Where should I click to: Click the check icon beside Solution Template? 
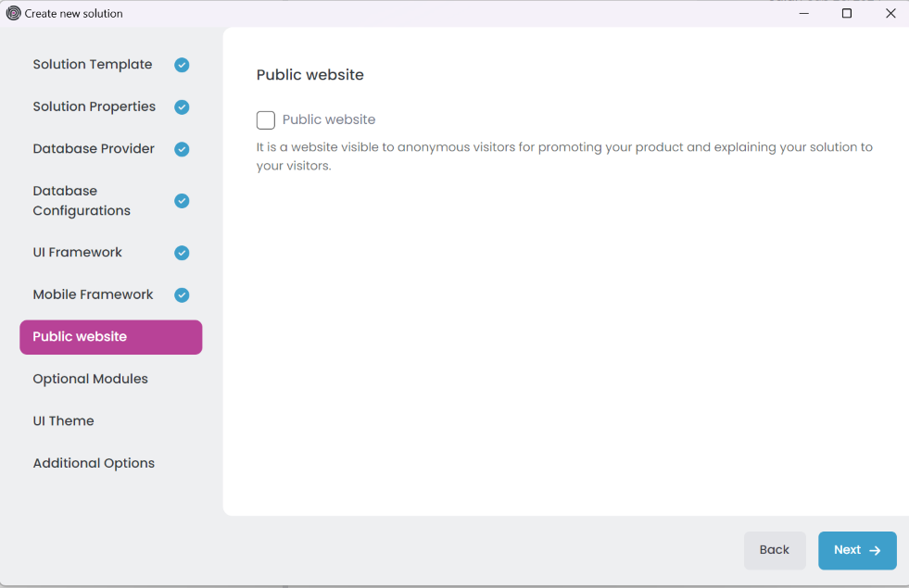(x=182, y=65)
